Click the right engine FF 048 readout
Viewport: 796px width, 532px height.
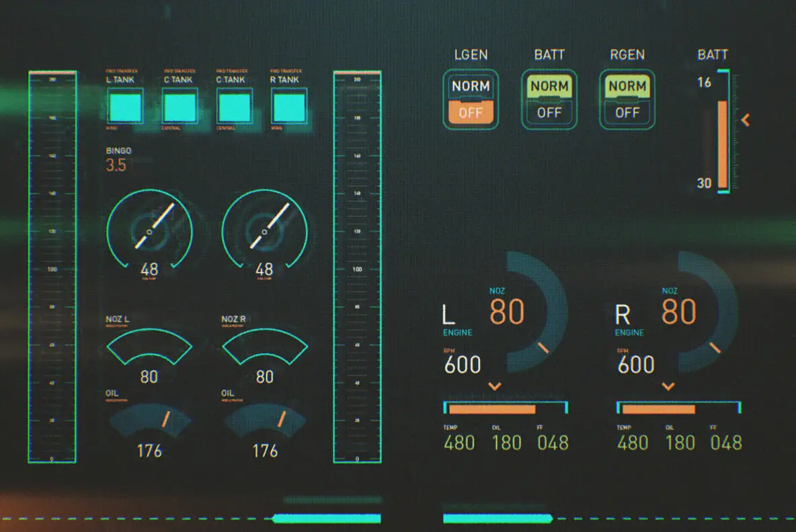point(727,442)
